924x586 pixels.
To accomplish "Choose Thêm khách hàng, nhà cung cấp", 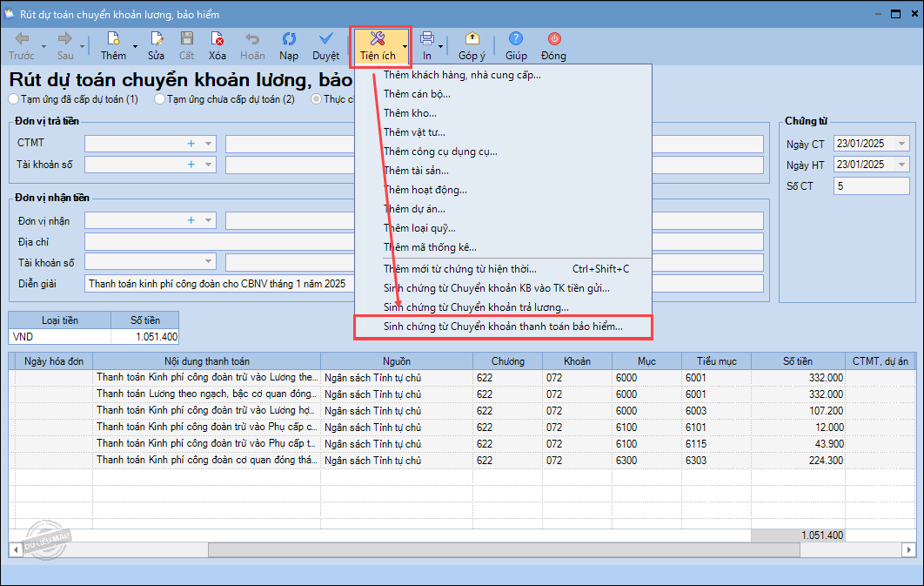I will 503,75.
